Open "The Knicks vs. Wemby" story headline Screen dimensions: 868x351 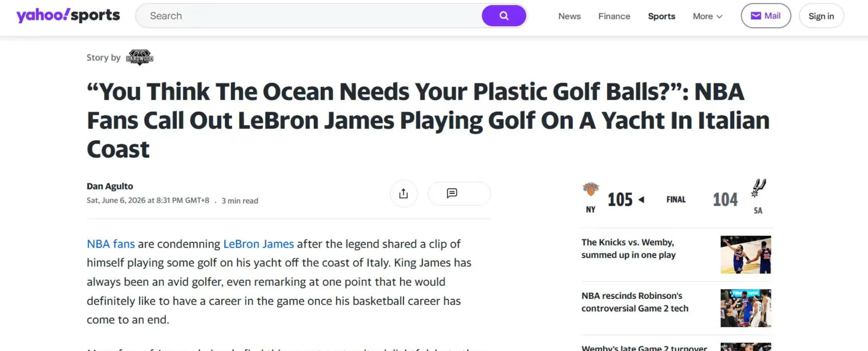coord(628,249)
